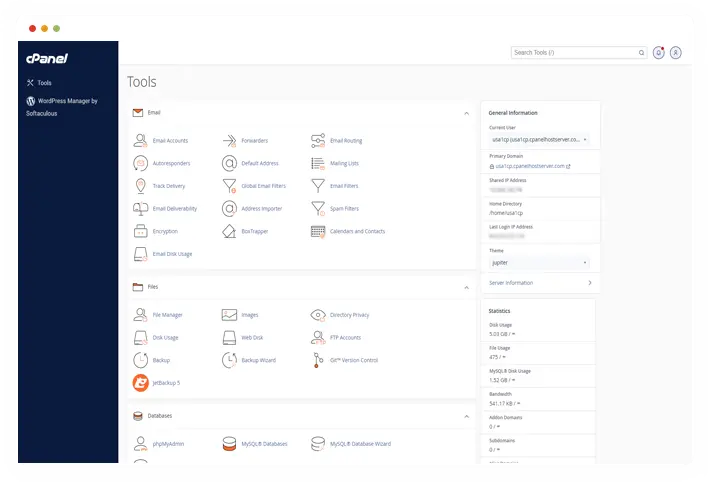Open the Current User dropdown

point(539,140)
